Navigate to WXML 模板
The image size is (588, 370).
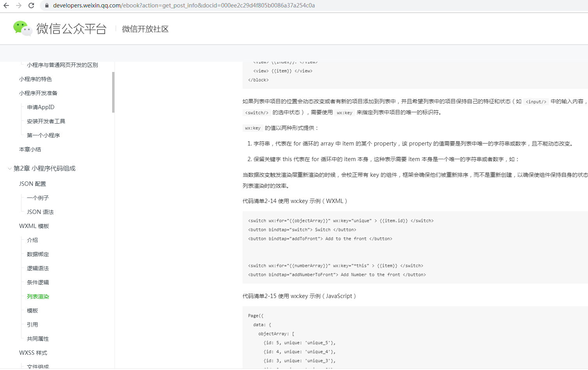34,226
